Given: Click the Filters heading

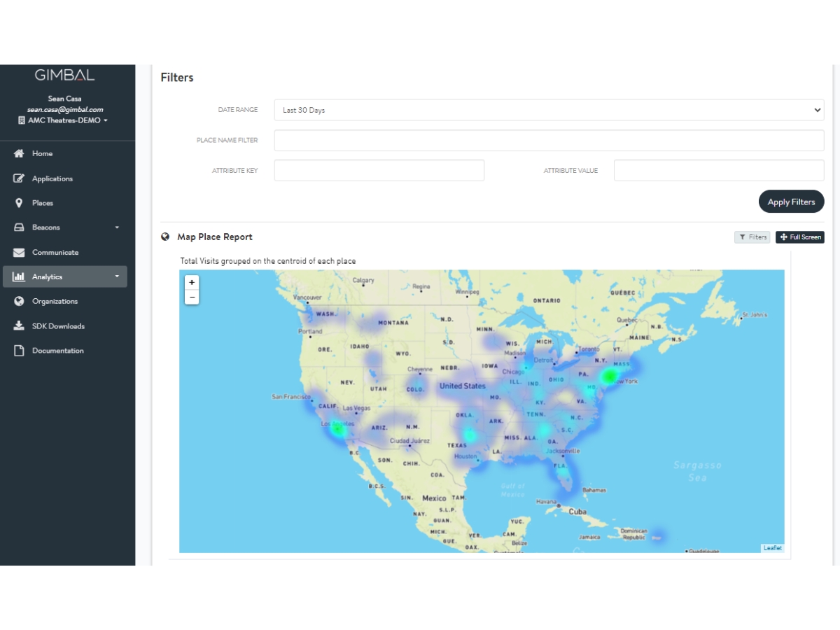Looking at the screenshot, I should [x=177, y=78].
